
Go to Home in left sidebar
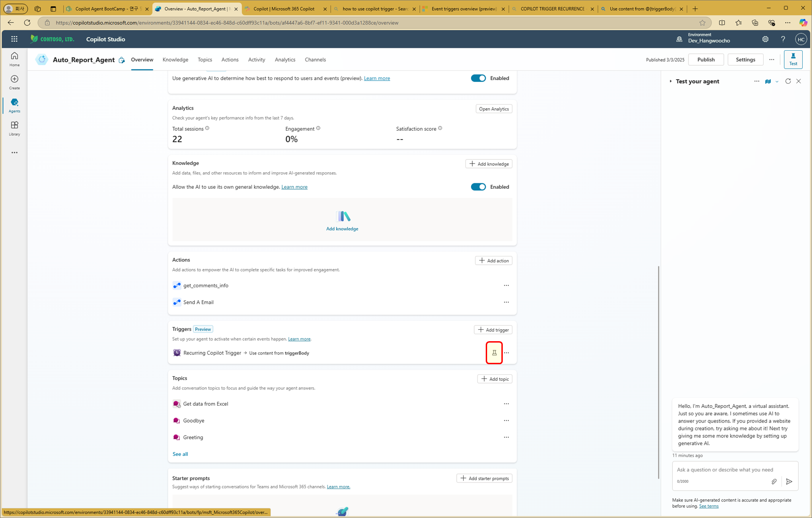pos(14,59)
